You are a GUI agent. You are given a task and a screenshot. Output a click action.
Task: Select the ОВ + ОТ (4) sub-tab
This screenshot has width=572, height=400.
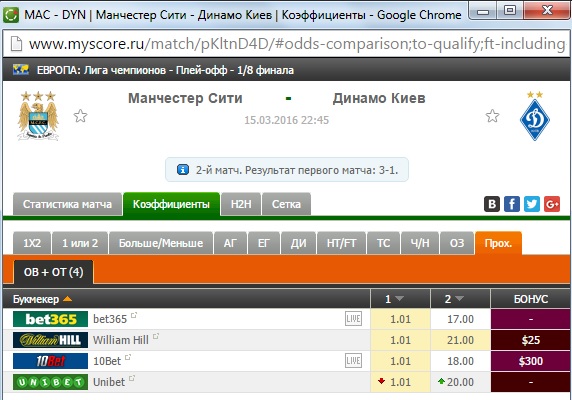[53, 272]
